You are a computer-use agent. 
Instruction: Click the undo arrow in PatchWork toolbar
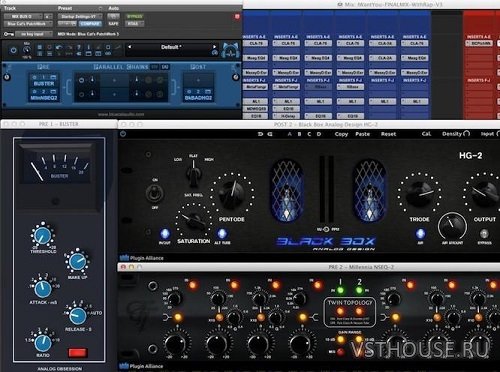click(59, 47)
